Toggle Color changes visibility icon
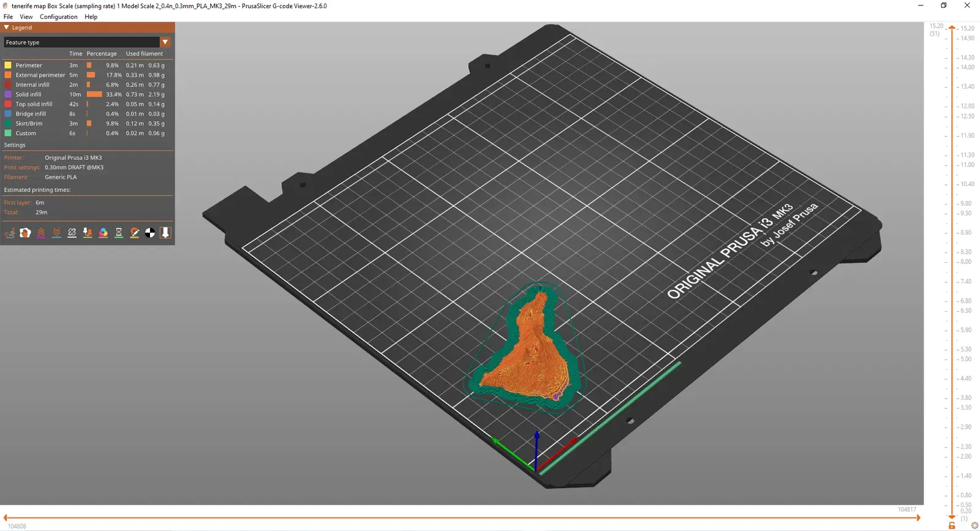Image resolution: width=980 pixels, height=531 pixels. pos(103,233)
